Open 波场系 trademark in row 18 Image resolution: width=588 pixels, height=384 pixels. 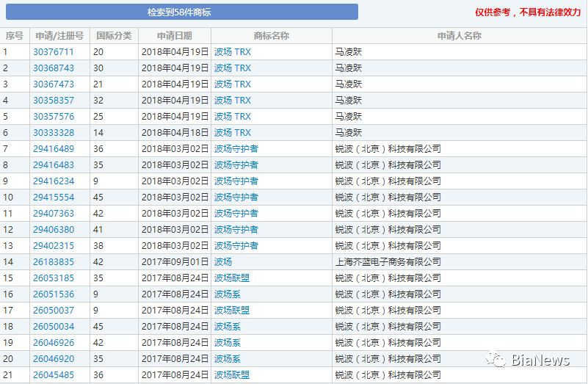point(228,326)
